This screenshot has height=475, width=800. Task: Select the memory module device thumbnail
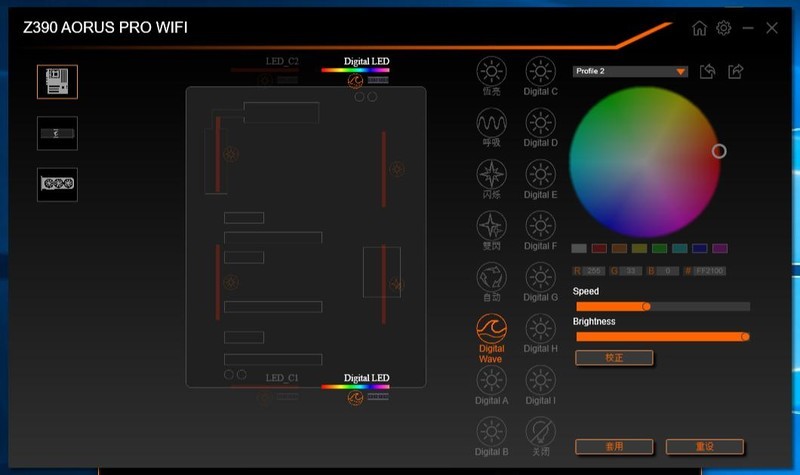click(x=57, y=133)
